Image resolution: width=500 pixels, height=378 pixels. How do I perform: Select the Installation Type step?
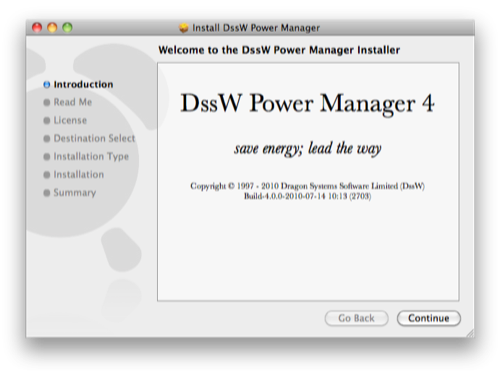[x=91, y=156]
